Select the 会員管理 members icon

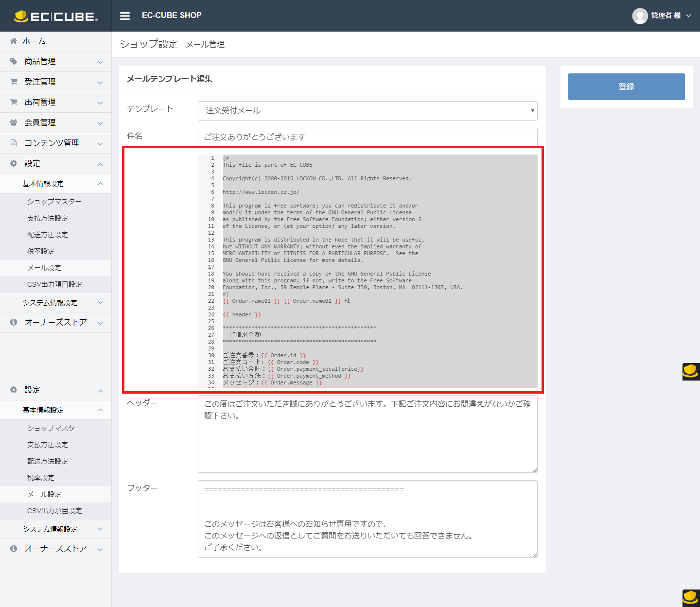(x=14, y=122)
